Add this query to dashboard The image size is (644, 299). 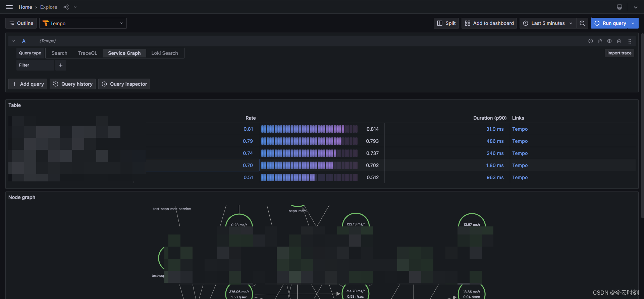489,23
